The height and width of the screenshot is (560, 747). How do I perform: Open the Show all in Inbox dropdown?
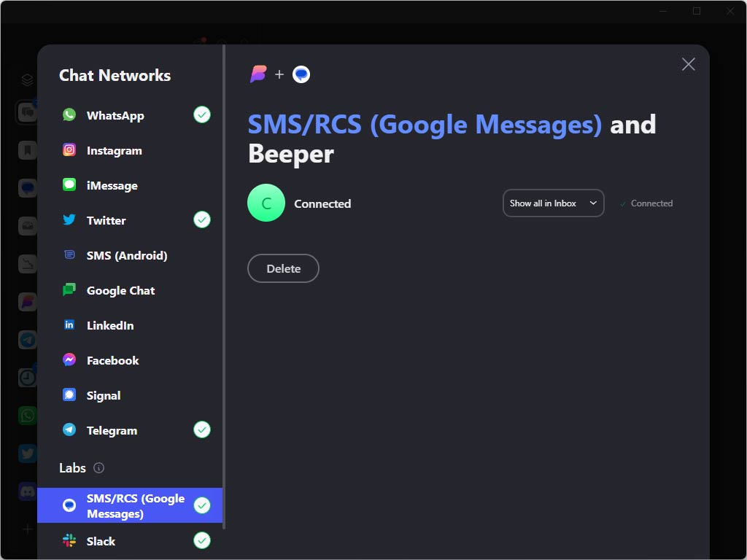pos(552,203)
